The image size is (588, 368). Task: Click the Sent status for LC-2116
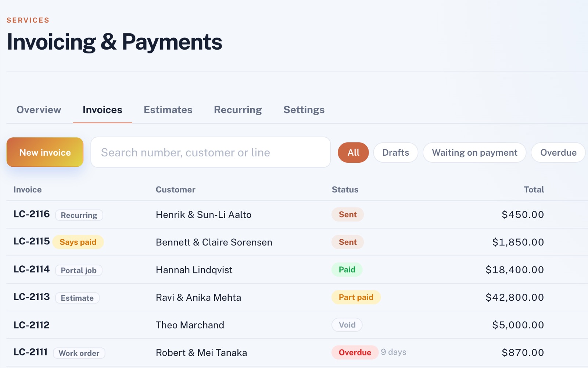(x=348, y=215)
